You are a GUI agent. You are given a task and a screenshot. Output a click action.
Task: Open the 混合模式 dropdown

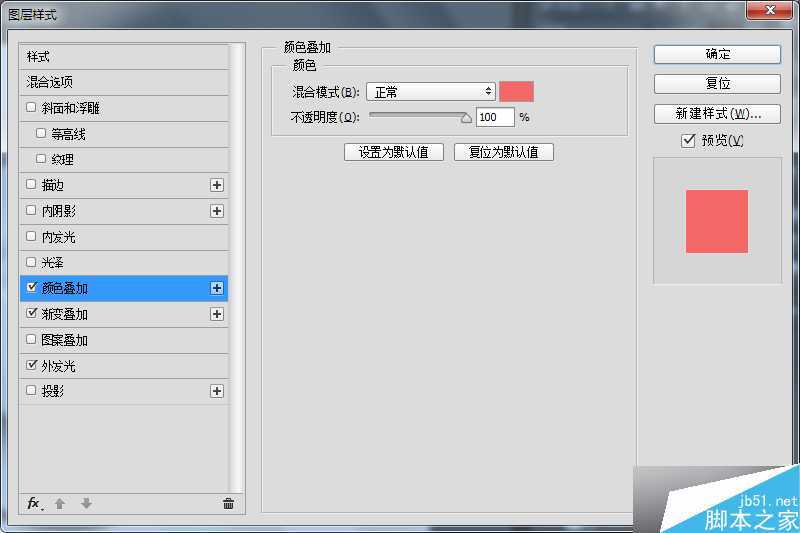(431, 92)
